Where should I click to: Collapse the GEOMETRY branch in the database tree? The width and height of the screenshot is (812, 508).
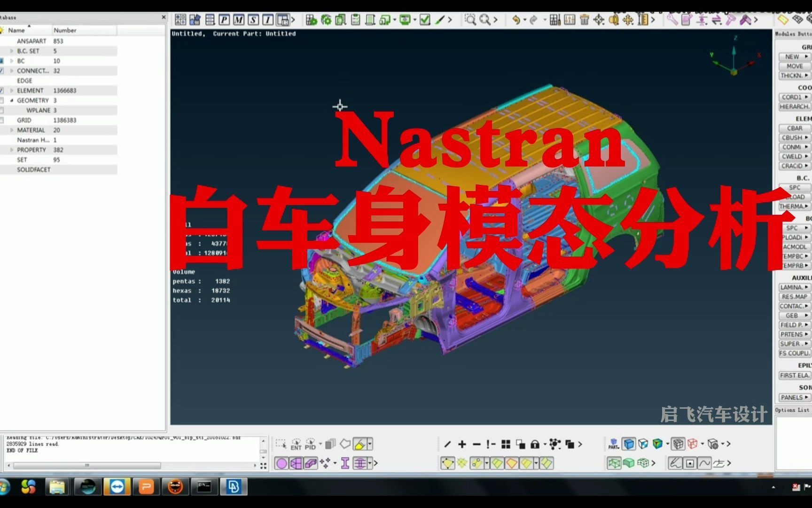tap(12, 100)
